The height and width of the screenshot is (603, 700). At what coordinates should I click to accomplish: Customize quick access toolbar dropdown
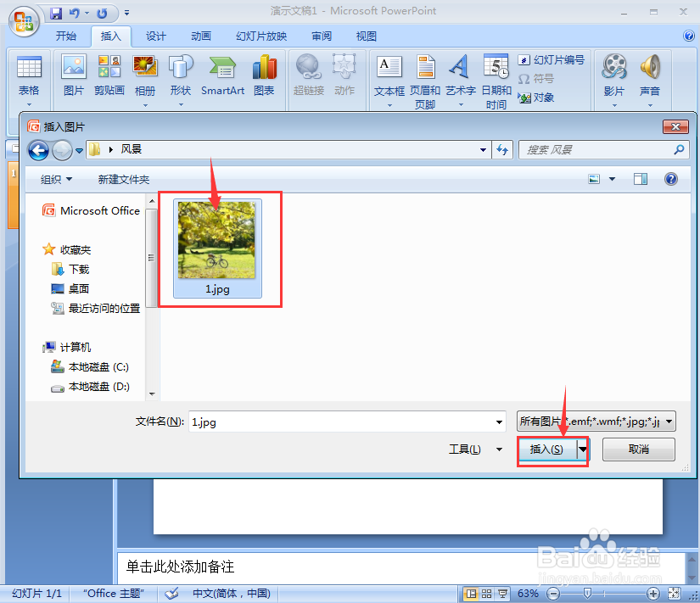(x=126, y=14)
